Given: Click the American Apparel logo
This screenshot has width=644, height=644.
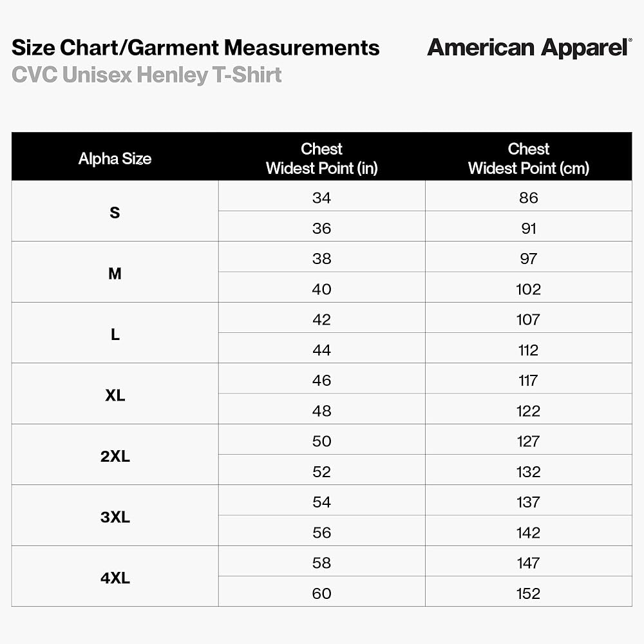Looking at the screenshot, I should click(x=529, y=48).
